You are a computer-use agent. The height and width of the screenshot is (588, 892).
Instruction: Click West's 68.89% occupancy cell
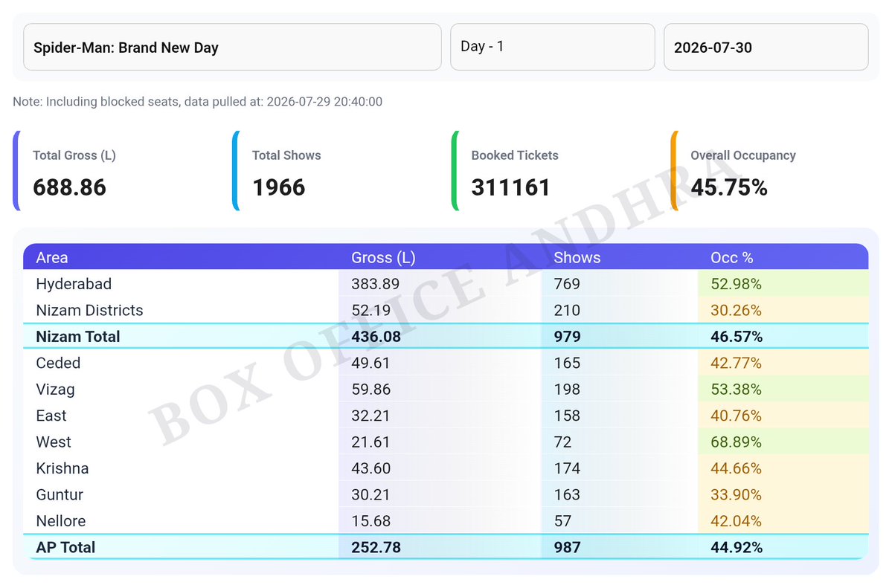[x=783, y=442]
